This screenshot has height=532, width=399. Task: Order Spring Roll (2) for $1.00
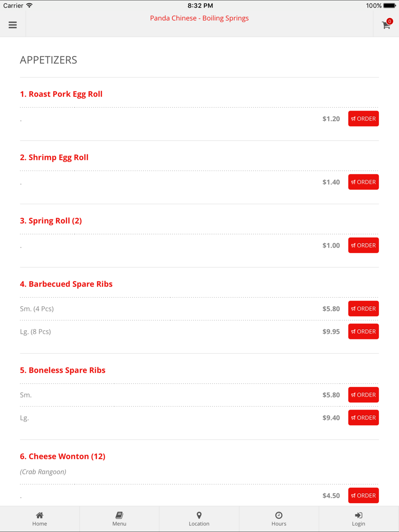tap(363, 245)
